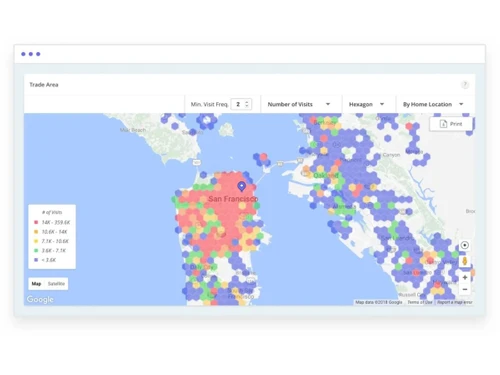Click the help question mark icon
The height and width of the screenshot is (375, 500).
(x=465, y=85)
